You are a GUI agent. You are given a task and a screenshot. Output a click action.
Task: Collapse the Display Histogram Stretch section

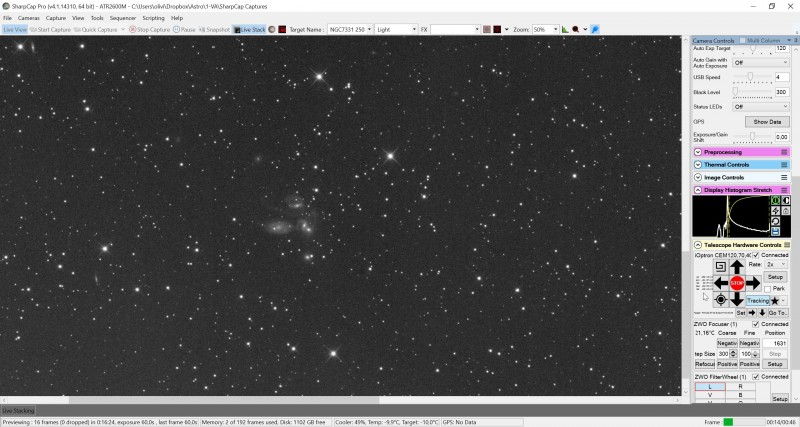coord(698,190)
